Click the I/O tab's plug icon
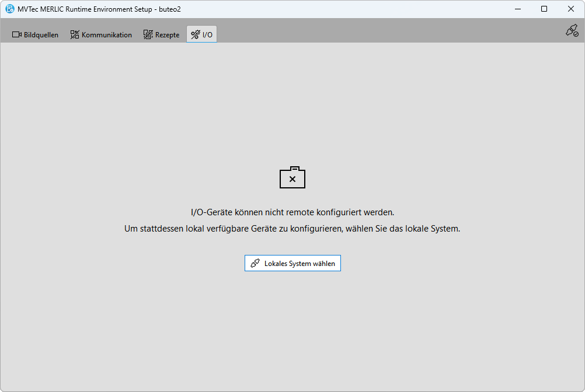Viewport: 585px width, 392px height. 196,34
